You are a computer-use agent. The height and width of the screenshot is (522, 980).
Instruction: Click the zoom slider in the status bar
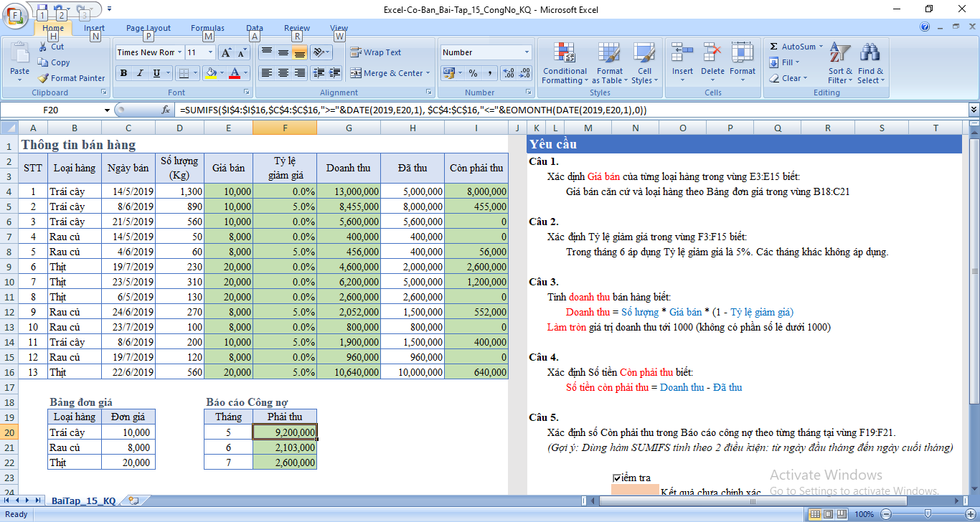pos(927,514)
